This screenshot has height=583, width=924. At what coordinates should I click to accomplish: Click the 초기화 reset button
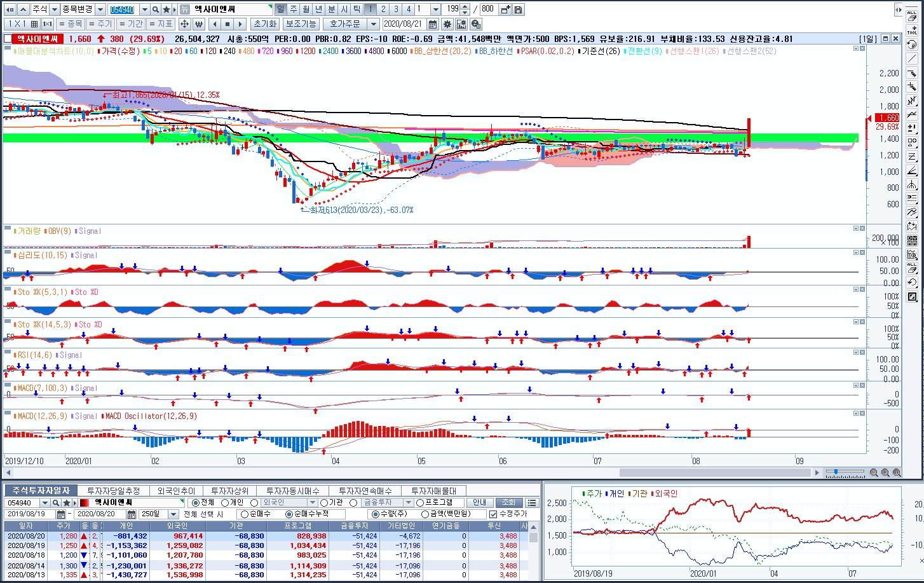(264, 24)
